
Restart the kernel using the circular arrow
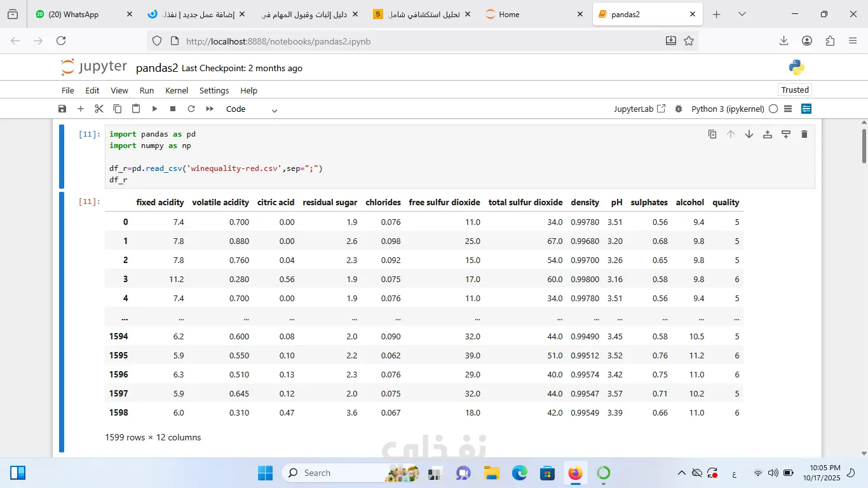[191, 109]
